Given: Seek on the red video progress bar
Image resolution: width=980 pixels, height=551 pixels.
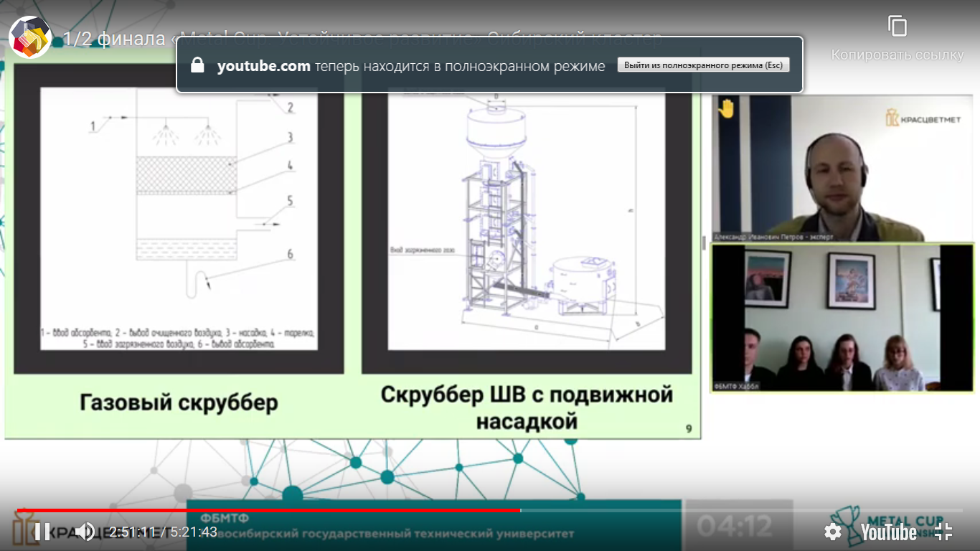Looking at the screenshot, I should [269, 510].
